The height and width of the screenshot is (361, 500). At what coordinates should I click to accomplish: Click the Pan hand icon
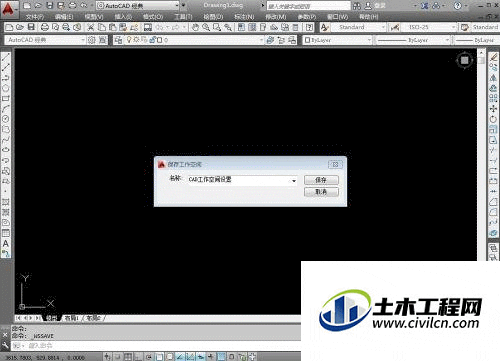tap(195, 27)
